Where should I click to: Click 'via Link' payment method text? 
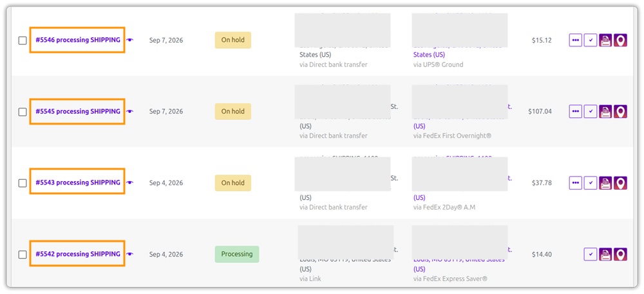(310, 279)
